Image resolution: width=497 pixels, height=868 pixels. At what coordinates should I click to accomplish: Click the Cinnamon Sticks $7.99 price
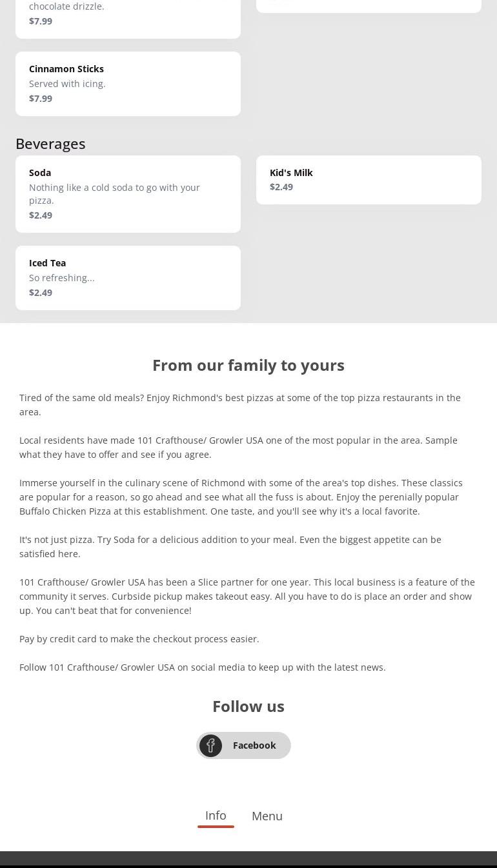41,99
